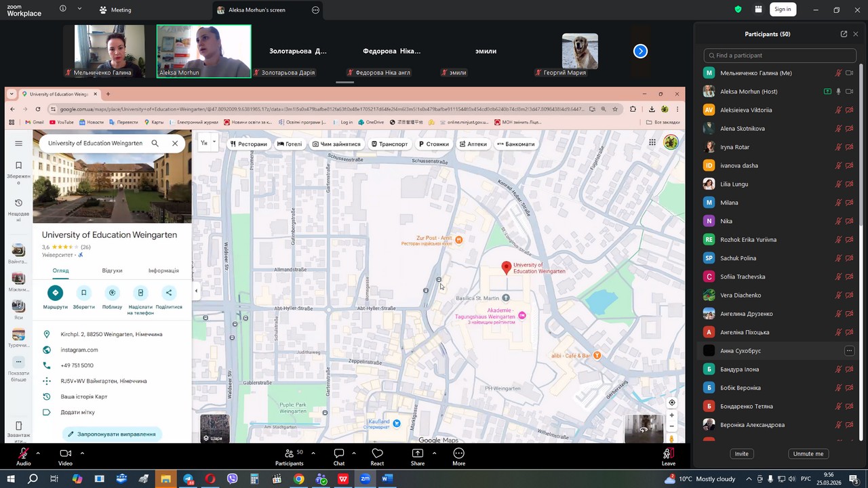Open the Participants options chevron

[313, 453]
